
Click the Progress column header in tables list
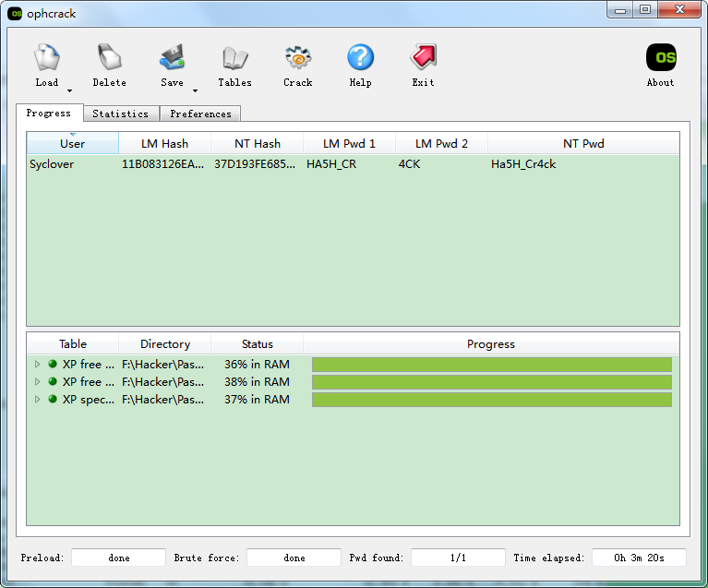491,344
